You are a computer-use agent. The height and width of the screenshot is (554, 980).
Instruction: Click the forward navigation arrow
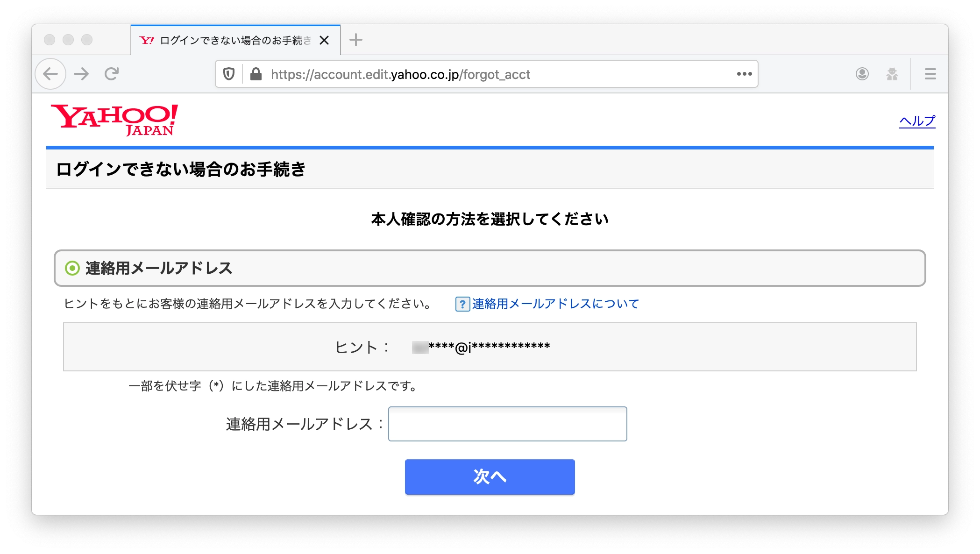81,74
